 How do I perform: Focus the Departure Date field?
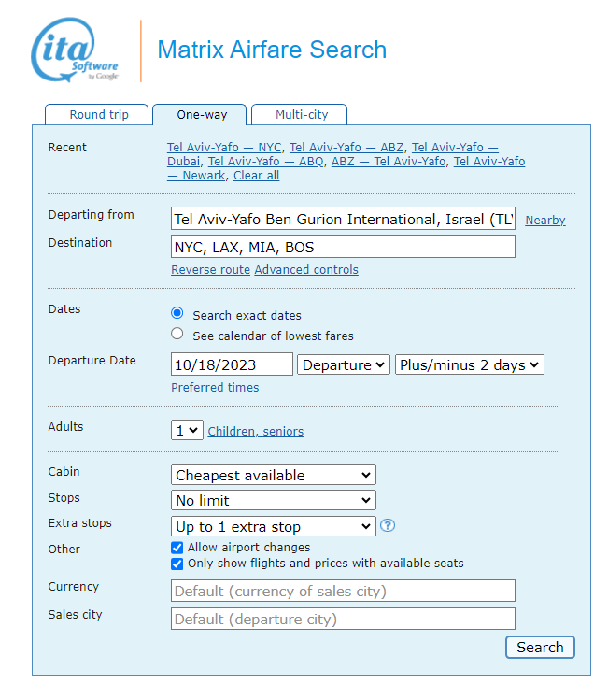[232, 364]
